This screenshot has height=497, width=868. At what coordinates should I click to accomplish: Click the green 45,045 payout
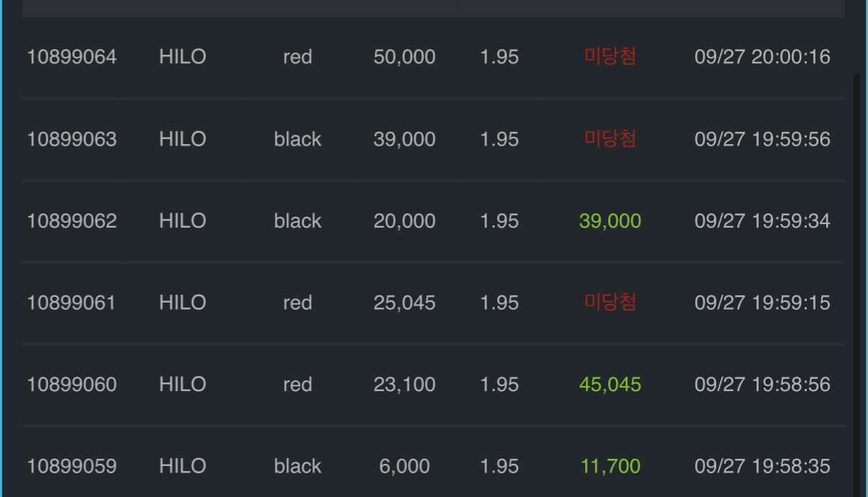[610, 385]
